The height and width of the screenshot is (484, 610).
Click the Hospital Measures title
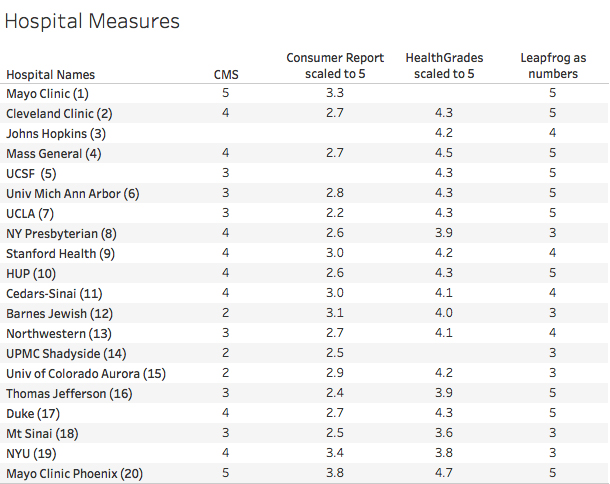click(93, 21)
